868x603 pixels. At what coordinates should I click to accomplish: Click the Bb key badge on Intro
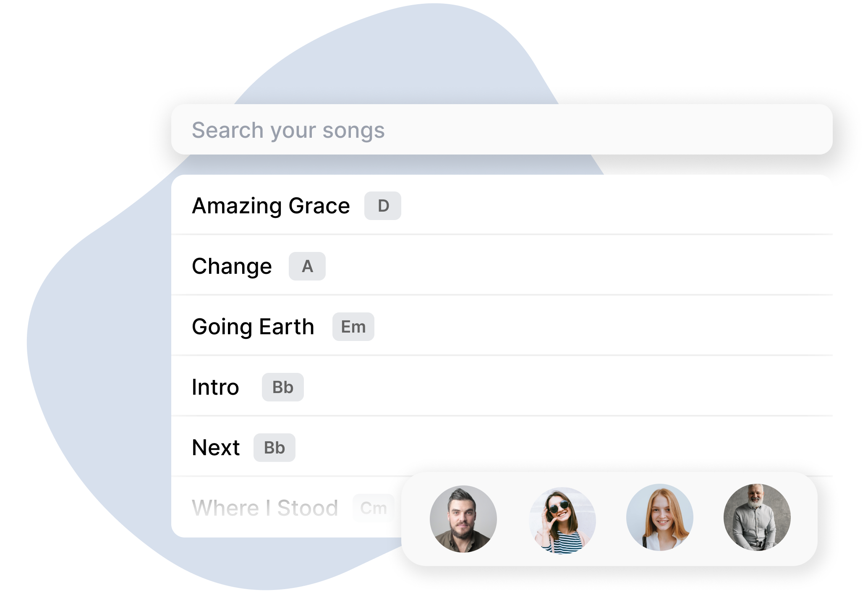[x=282, y=387]
